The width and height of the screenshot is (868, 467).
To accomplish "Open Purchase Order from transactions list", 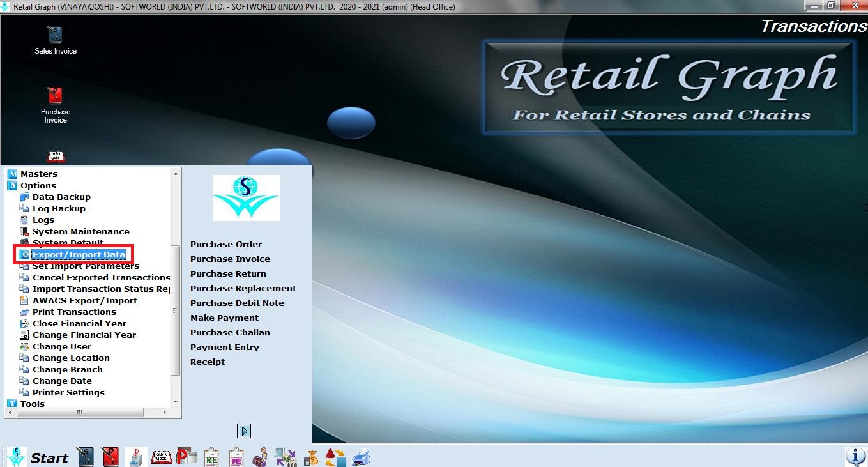I will [226, 244].
